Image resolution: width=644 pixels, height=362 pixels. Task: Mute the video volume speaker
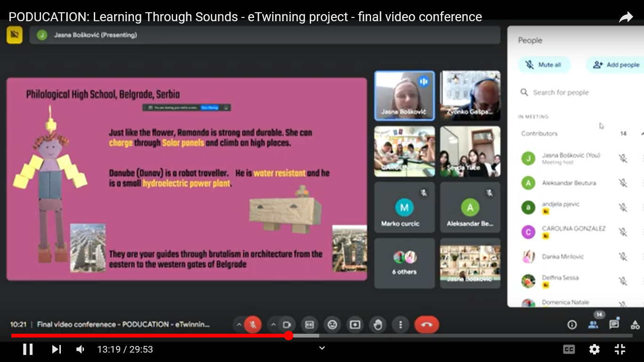point(81,349)
